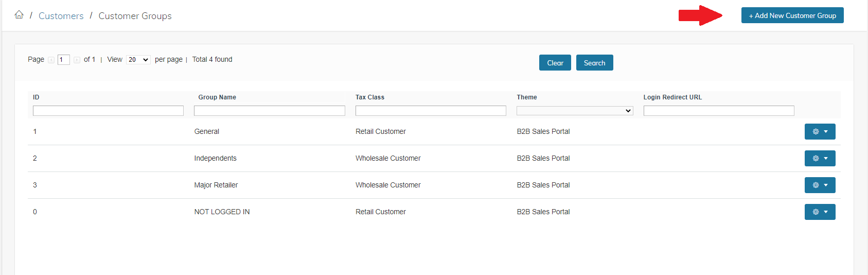Go to next page arrow
Screen dimensions: 868x275
pyautogui.click(x=77, y=60)
